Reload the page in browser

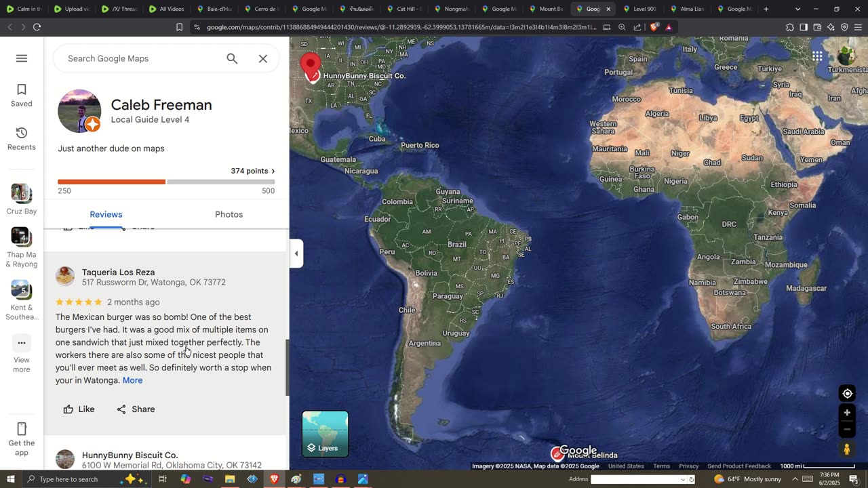point(37,27)
